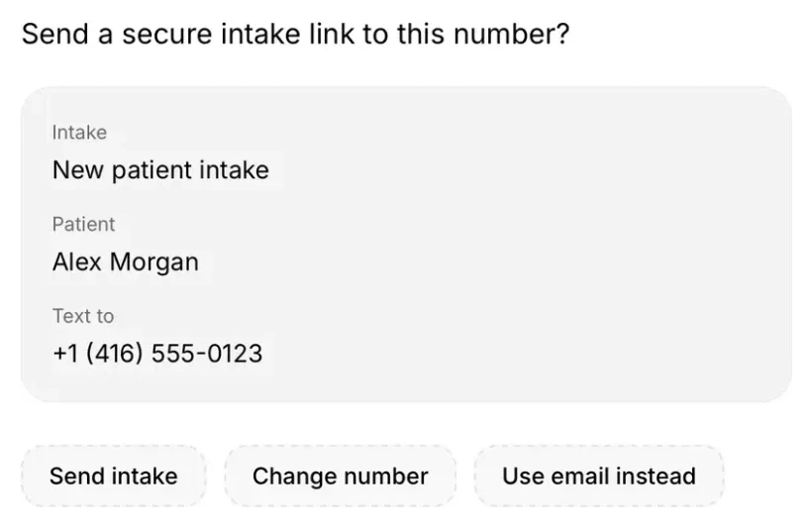Click the Send intake button
Screen dimensions: 812x527
pyautogui.click(x=114, y=475)
